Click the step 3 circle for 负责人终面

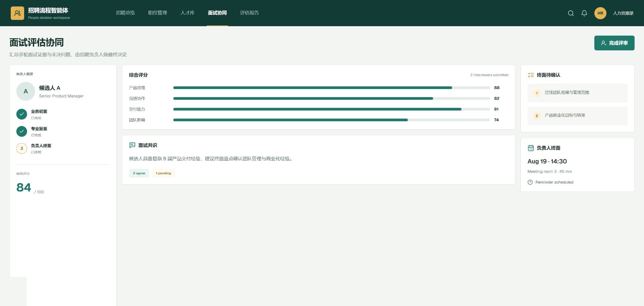[x=22, y=148]
